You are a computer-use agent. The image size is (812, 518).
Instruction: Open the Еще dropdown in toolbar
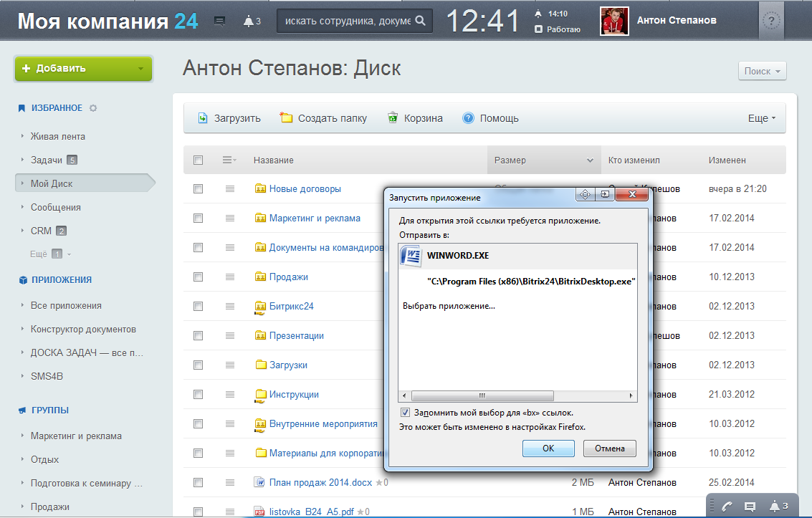[x=762, y=118]
